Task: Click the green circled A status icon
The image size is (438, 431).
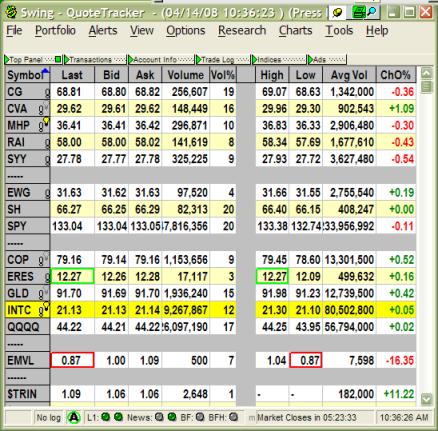Action: pos(74,417)
